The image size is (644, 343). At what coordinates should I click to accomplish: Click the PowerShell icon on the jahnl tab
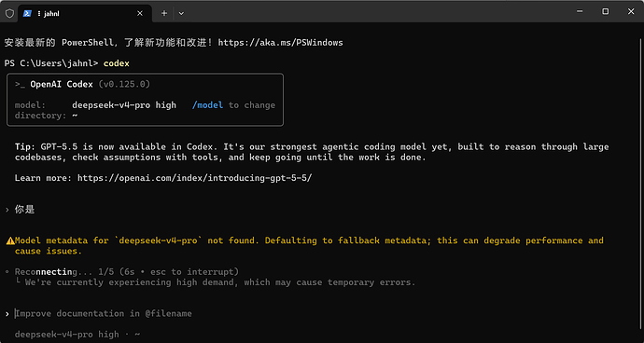coord(27,13)
